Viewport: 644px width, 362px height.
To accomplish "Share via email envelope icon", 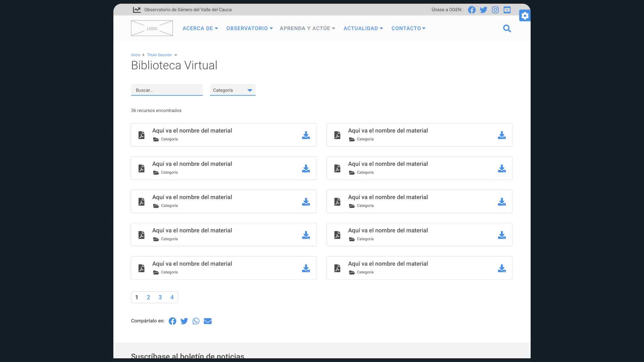I will click(208, 321).
